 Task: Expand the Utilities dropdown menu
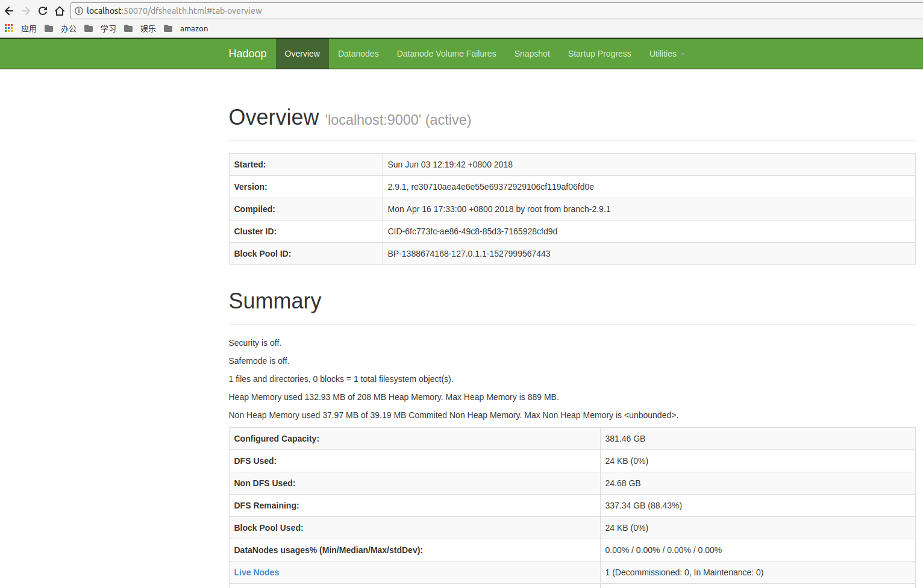[667, 54]
